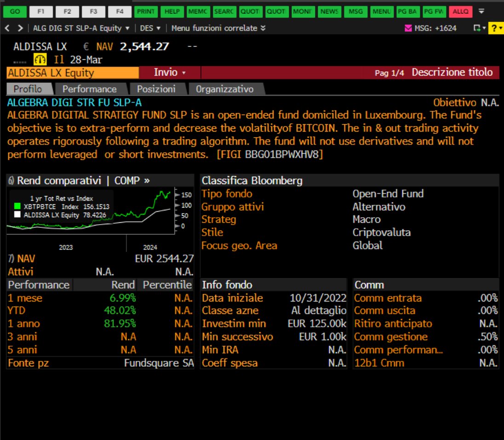Click the SEARCH key button
Image resolution: width=504 pixels, height=440 pixels.
point(225,12)
